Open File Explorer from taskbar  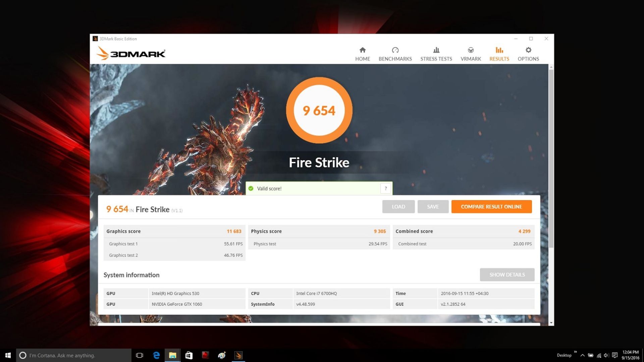(172, 355)
